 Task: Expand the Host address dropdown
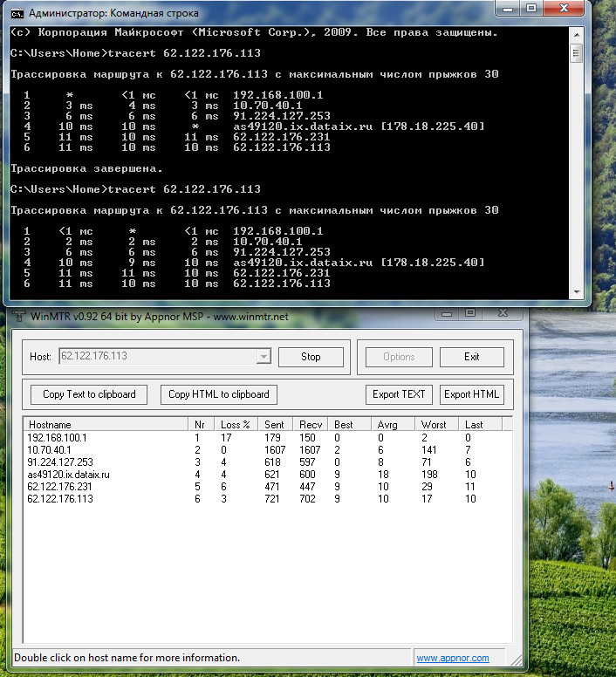pos(263,357)
